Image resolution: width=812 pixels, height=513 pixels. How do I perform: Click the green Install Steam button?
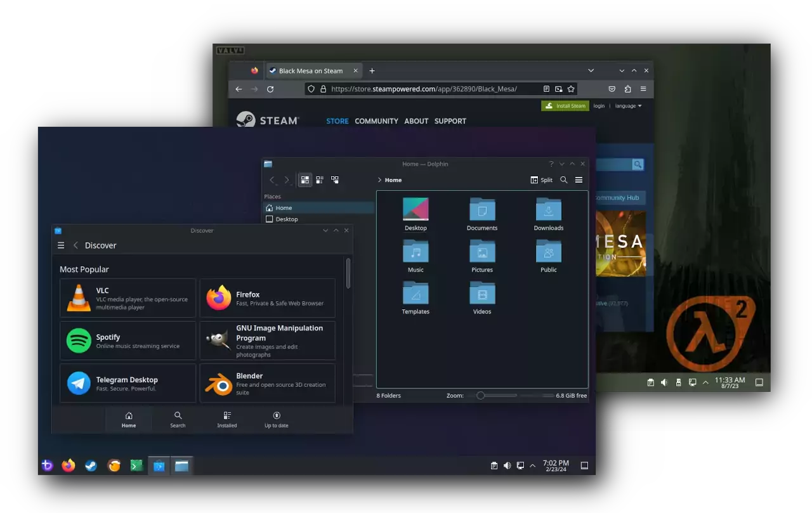[x=565, y=106]
